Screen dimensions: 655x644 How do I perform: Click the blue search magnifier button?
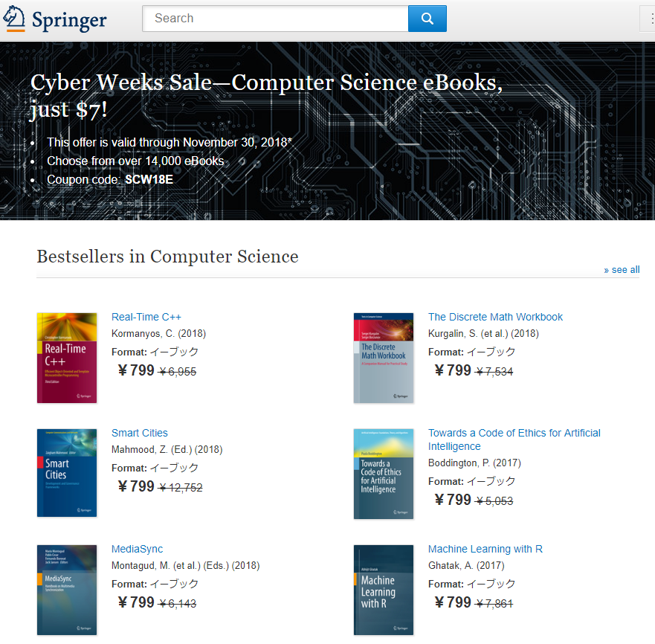[427, 19]
